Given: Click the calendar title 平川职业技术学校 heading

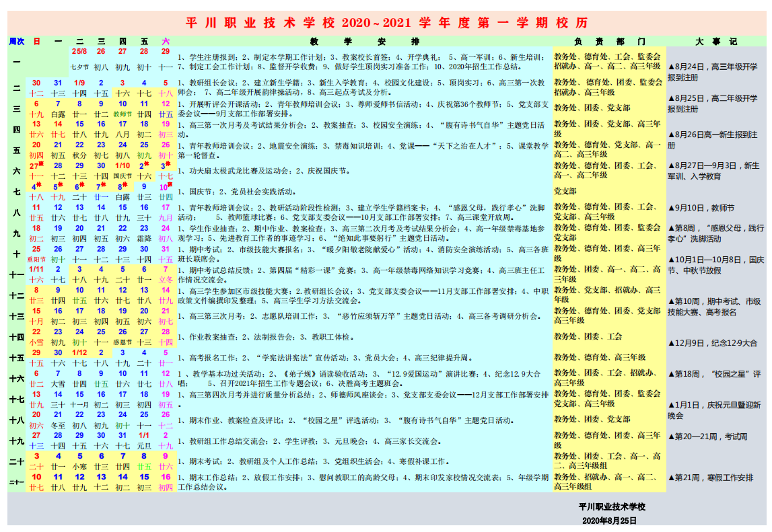Looking at the screenshot, I should tap(386, 23).
